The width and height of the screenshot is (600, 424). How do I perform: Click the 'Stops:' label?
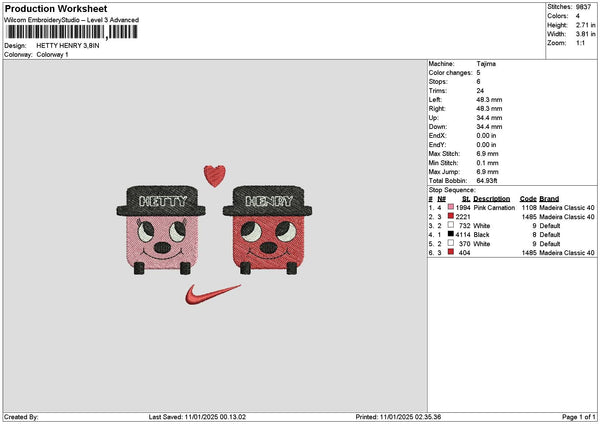pyautogui.click(x=438, y=82)
